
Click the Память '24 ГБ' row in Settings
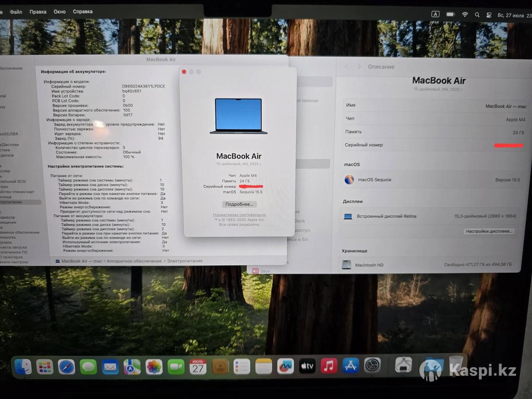(434, 132)
